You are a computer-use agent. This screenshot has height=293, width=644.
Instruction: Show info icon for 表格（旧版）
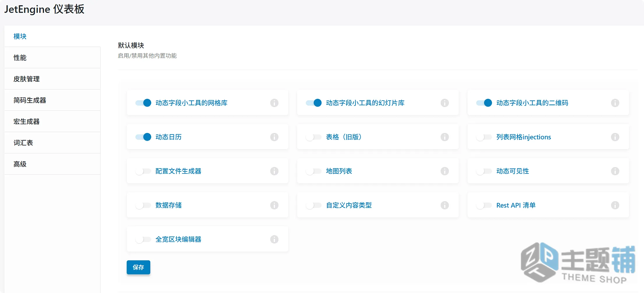(444, 137)
